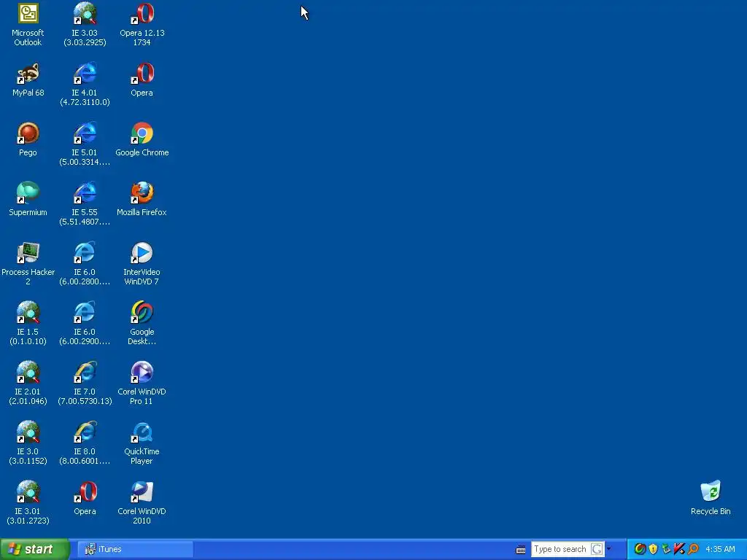This screenshot has height=560, width=747.
Task: Launch Google Chrome from the desktop
Action: [142, 133]
